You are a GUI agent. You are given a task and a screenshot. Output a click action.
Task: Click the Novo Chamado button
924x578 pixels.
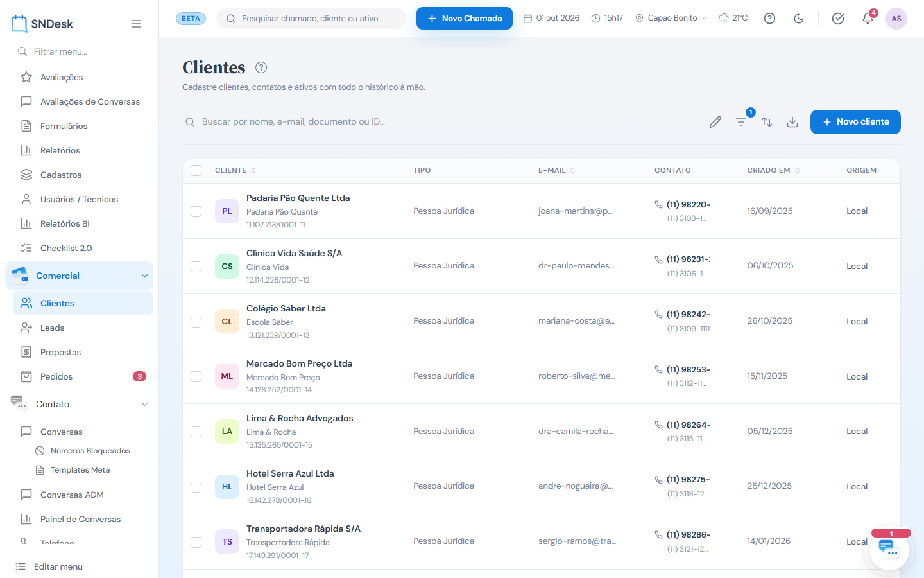pyautogui.click(x=465, y=19)
